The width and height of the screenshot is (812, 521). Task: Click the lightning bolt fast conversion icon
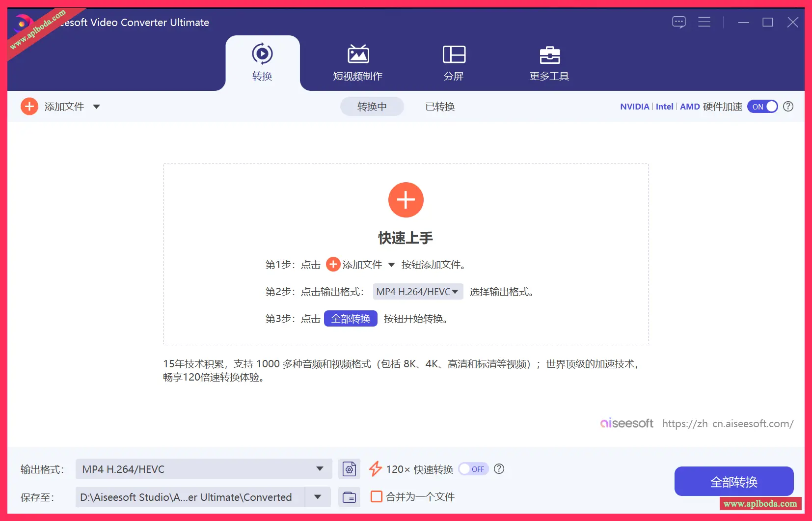point(376,469)
